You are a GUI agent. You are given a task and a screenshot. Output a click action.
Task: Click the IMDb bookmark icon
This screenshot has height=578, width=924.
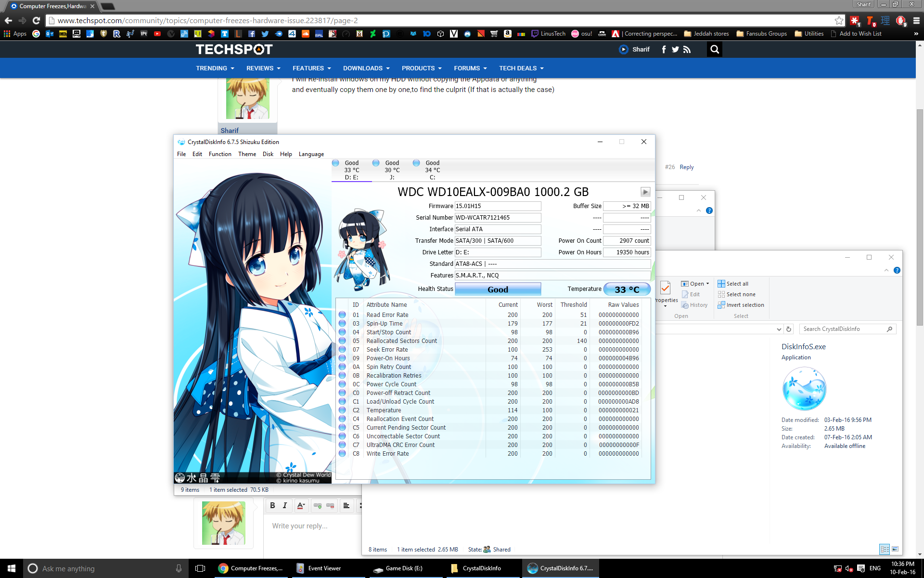point(63,34)
